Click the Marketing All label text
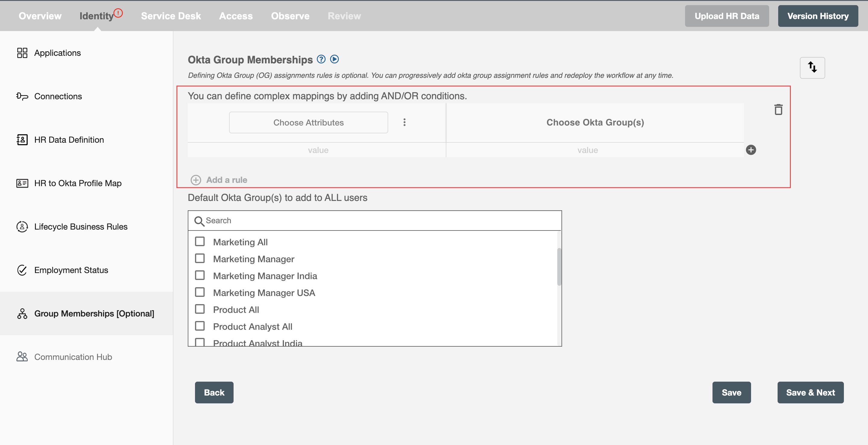The width and height of the screenshot is (868, 445). 241,242
